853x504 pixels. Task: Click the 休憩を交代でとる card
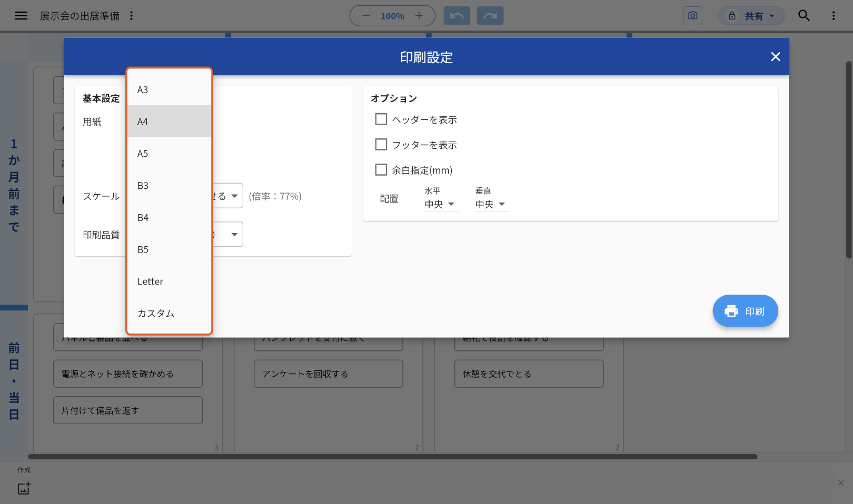point(529,374)
